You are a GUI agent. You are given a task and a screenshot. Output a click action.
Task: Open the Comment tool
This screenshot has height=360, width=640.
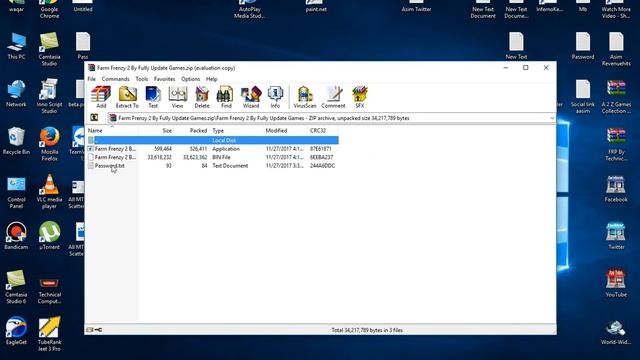coord(333,97)
